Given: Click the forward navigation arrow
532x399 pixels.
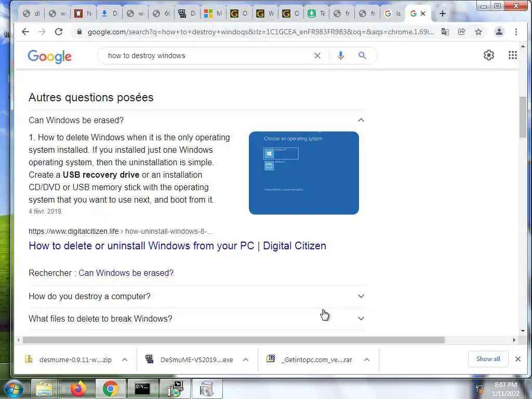Looking at the screenshot, I should coord(42,32).
